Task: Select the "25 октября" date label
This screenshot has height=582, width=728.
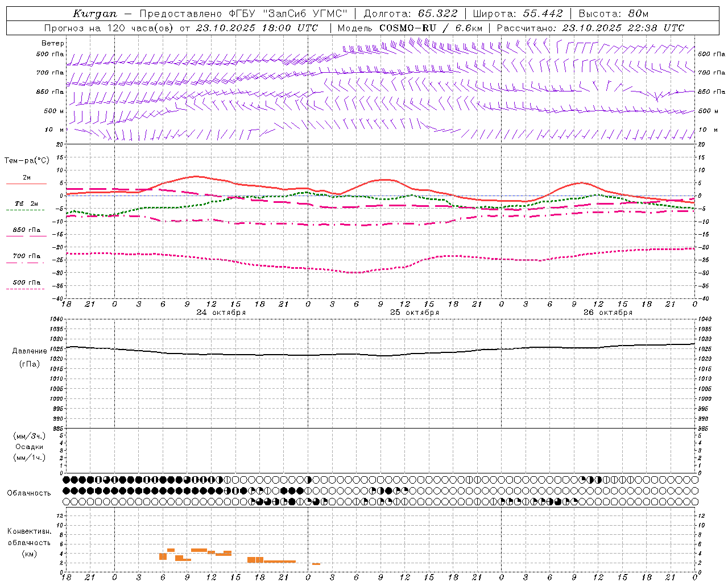Action: click(414, 313)
